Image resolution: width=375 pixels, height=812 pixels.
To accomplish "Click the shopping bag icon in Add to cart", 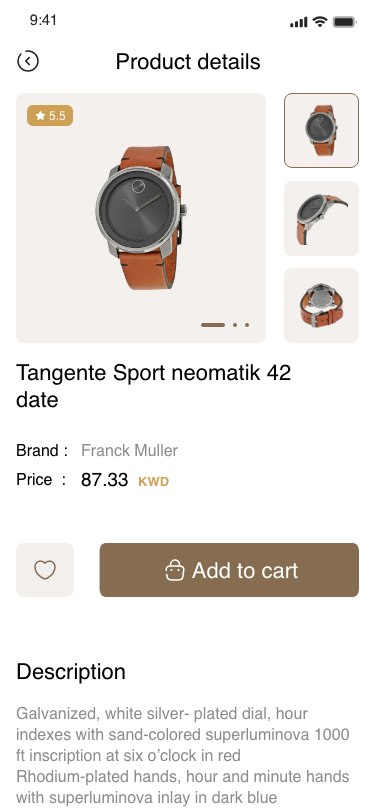I will pos(175,570).
